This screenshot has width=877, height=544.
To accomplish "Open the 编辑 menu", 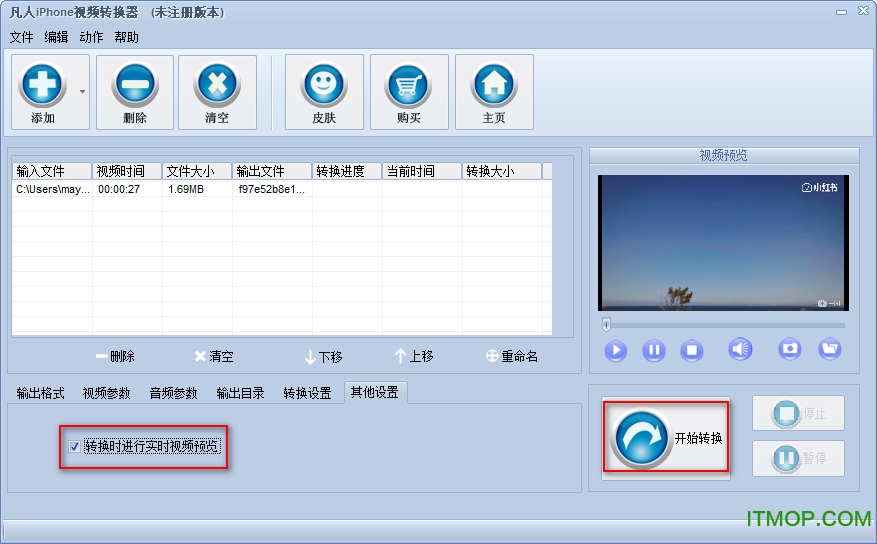I will point(56,37).
